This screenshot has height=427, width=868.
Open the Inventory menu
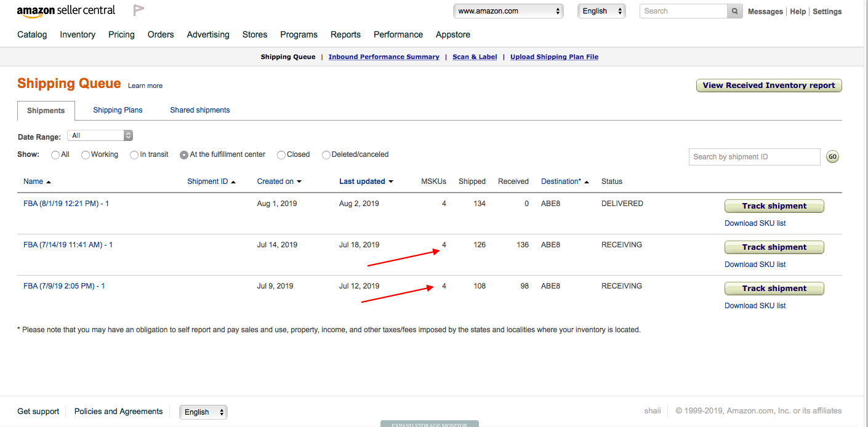78,34
